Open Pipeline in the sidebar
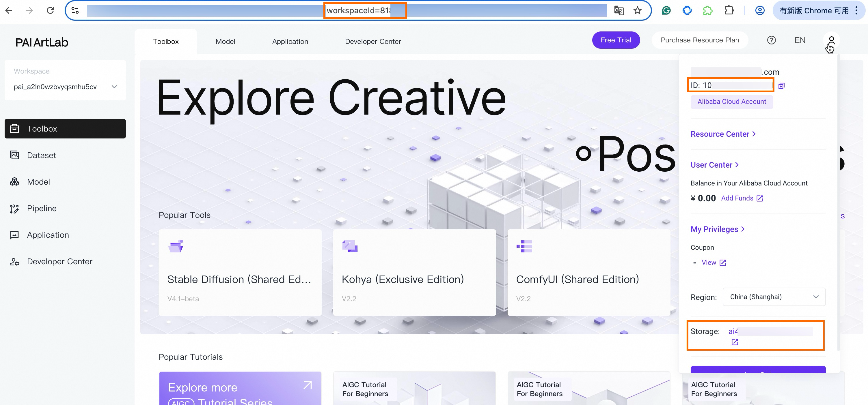The height and width of the screenshot is (405, 868). click(42, 208)
